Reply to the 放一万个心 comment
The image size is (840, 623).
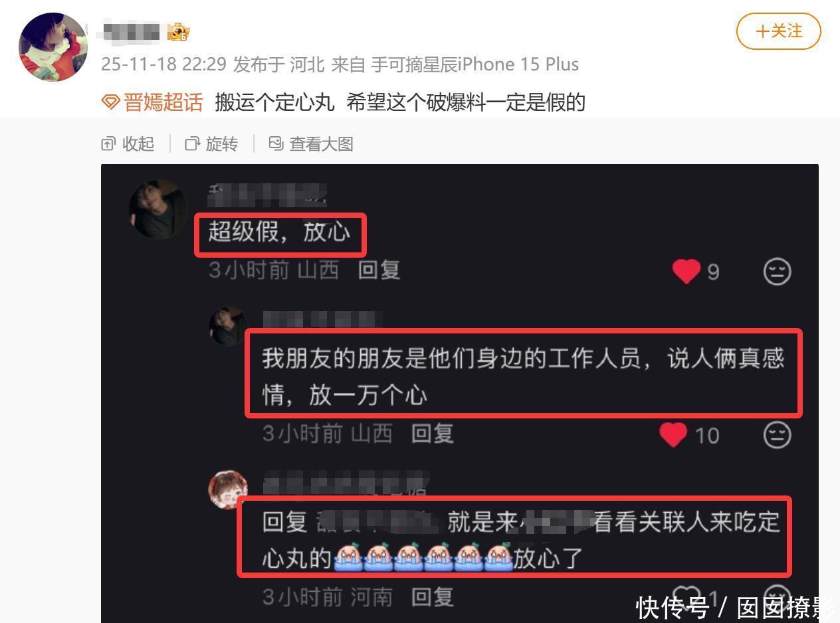(x=432, y=434)
